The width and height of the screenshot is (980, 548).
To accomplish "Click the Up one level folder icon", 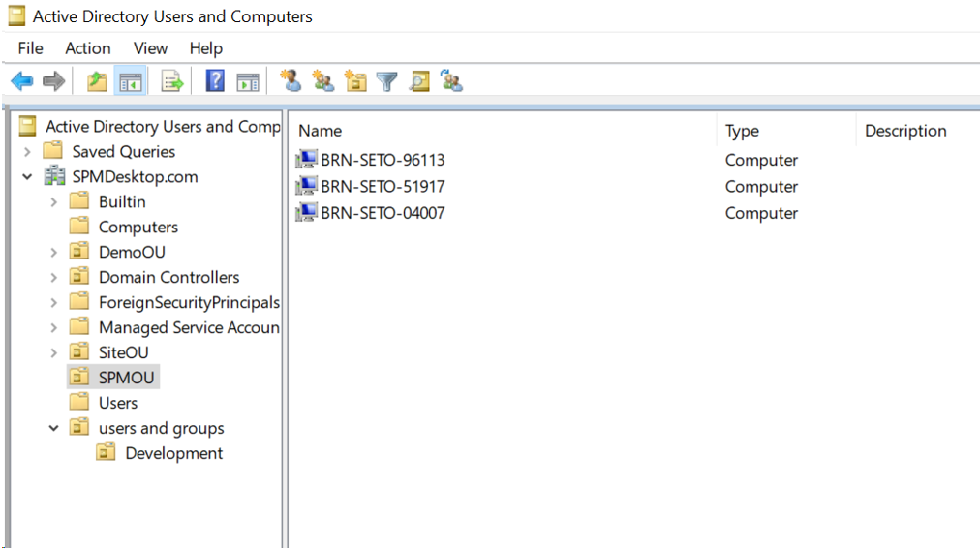I will (x=97, y=82).
